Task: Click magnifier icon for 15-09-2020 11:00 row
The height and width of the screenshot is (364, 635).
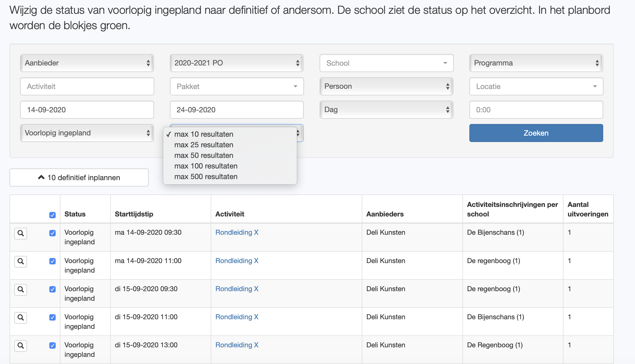Action: click(x=21, y=318)
